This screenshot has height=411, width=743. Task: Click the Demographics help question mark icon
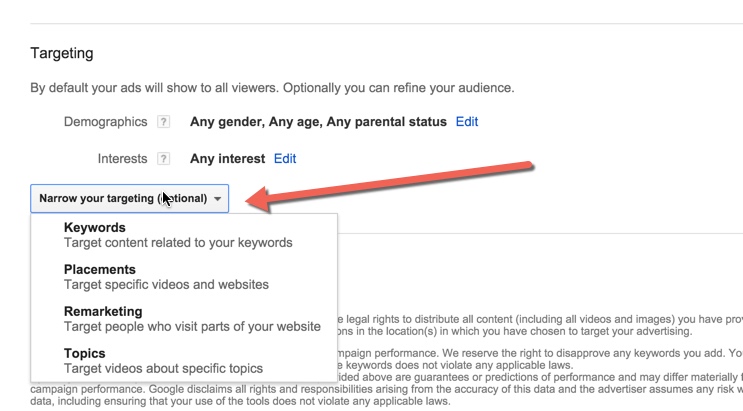click(x=164, y=122)
